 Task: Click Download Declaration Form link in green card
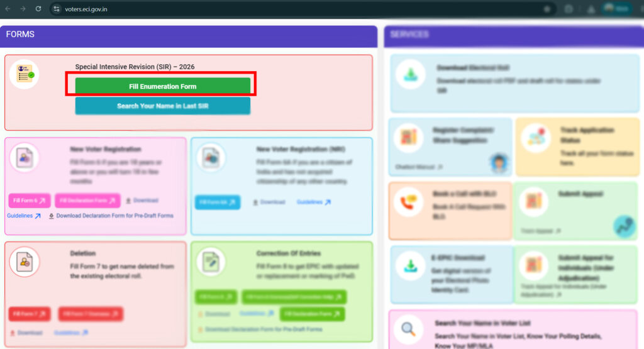click(260, 330)
